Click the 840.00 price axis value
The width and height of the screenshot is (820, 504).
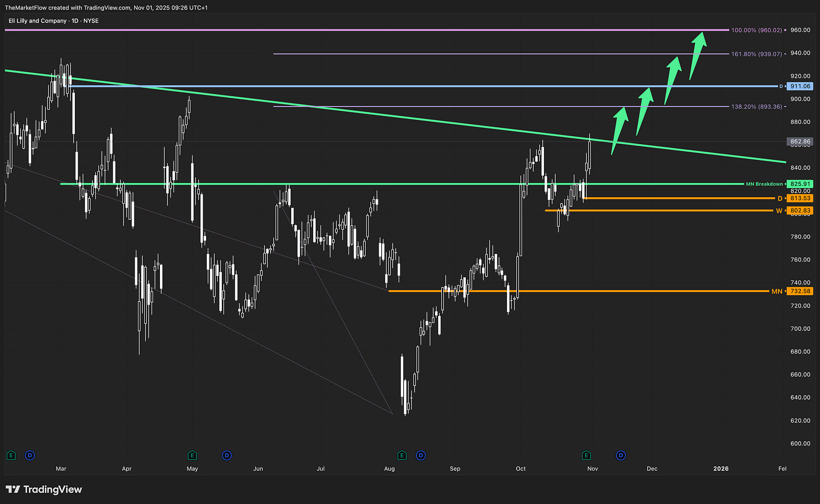click(x=800, y=168)
